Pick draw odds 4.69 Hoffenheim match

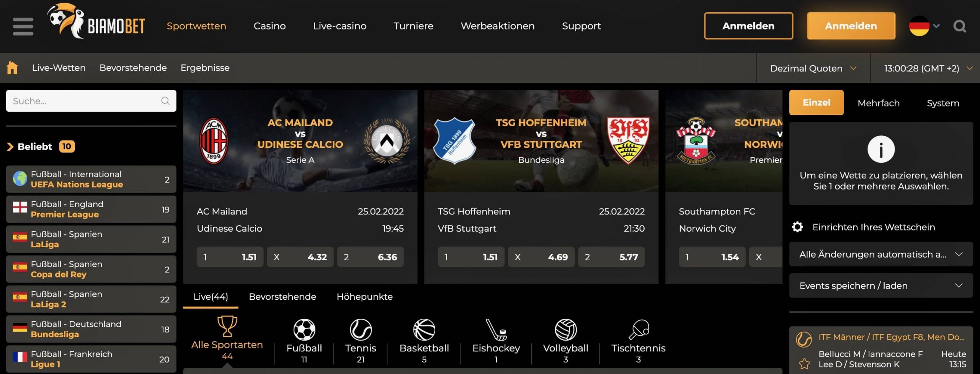pyautogui.click(x=541, y=257)
